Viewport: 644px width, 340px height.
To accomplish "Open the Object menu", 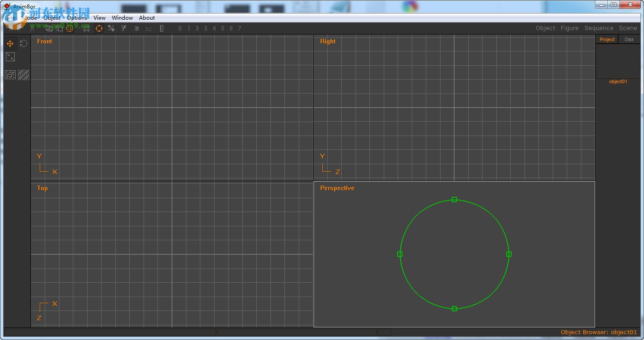I will 51,18.
